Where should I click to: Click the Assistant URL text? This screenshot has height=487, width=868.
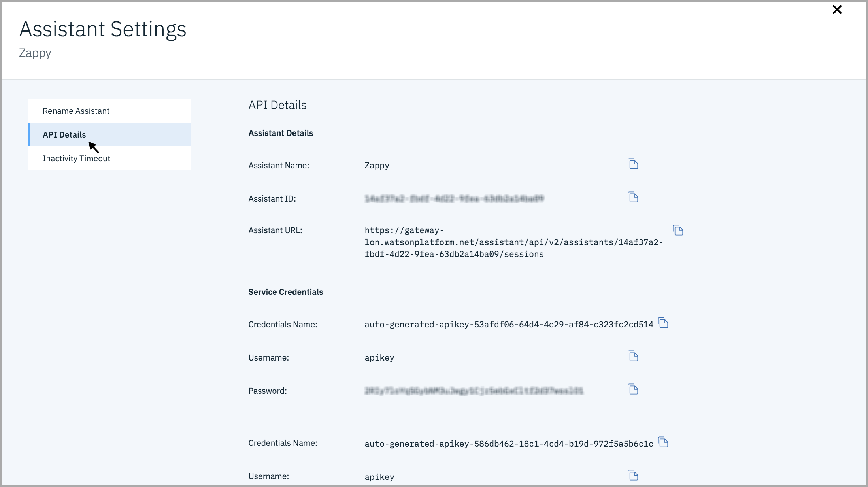(513, 242)
